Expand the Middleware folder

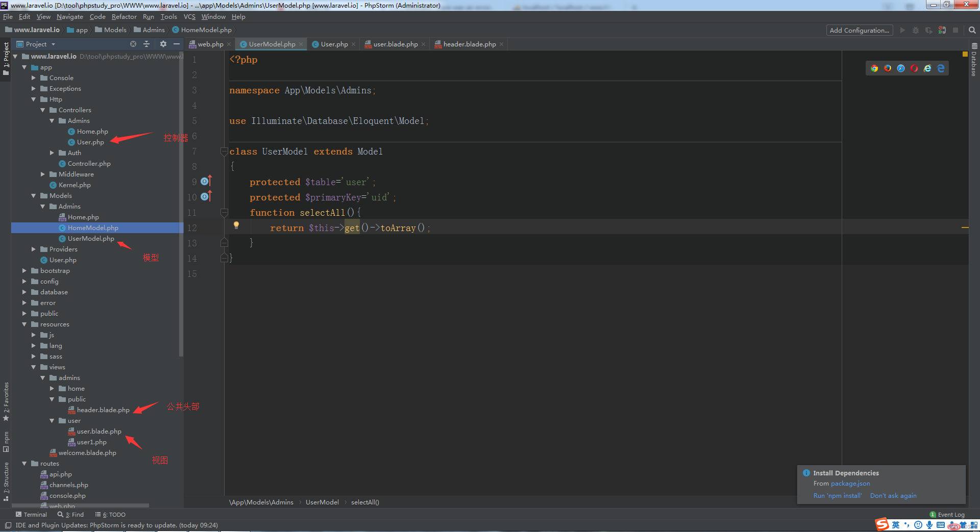click(43, 174)
